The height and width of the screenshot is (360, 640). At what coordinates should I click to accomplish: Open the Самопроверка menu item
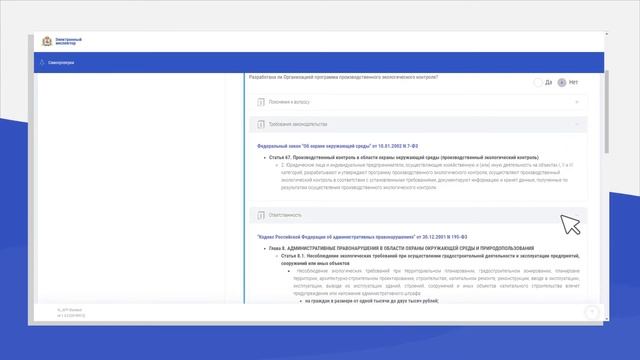tap(61, 63)
